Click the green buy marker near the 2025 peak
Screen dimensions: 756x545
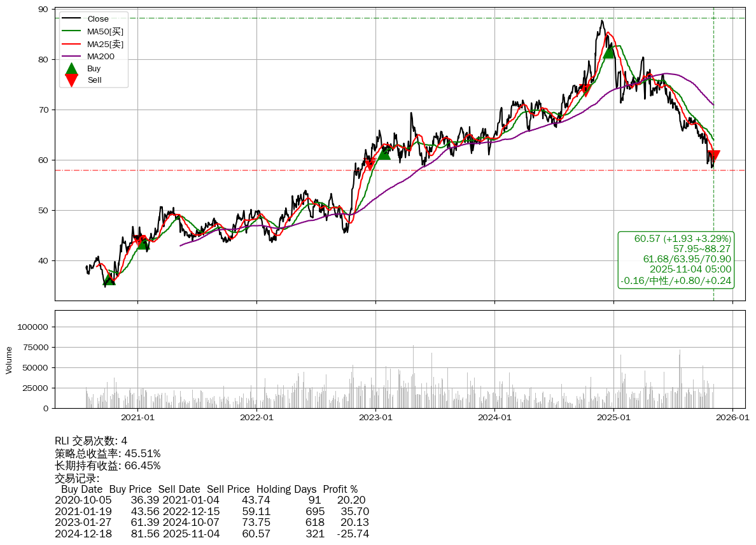click(x=609, y=52)
